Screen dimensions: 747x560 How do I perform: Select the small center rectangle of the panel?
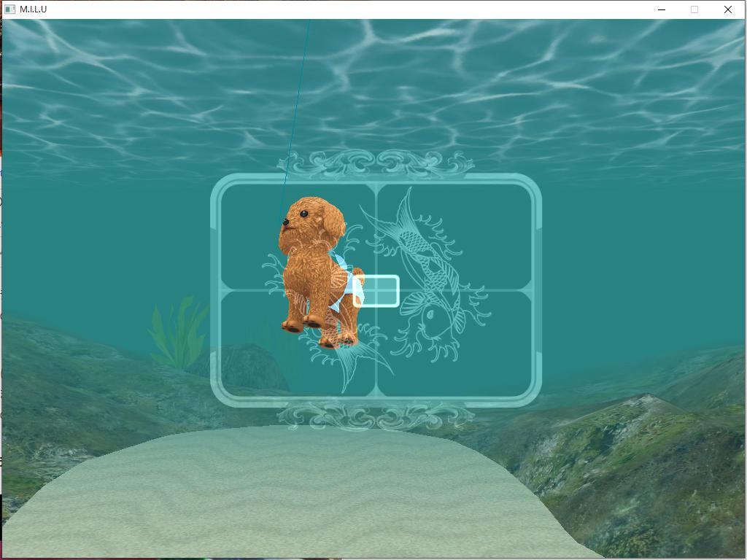(x=376, y=291)
